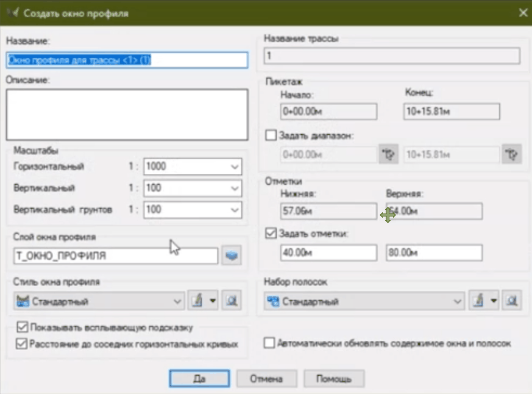The image size is (532, 394).
Task: Uncheck the Задать отметки checkbox
Action: click(272, 233)
